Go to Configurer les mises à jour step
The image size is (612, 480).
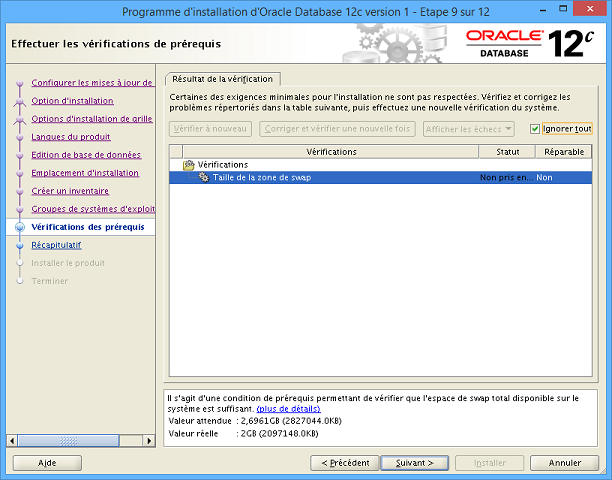point(92,83)
